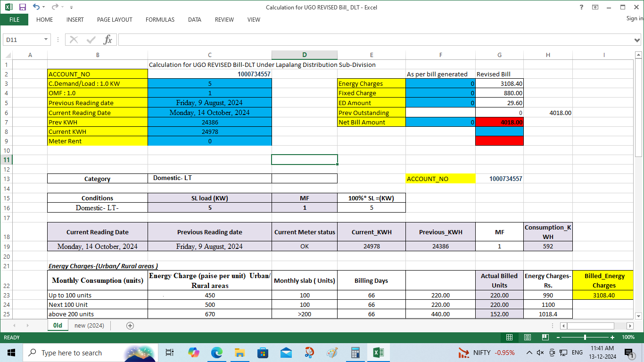Select Page Break Preview view icon
644x362 pixels.
point(545,337)
